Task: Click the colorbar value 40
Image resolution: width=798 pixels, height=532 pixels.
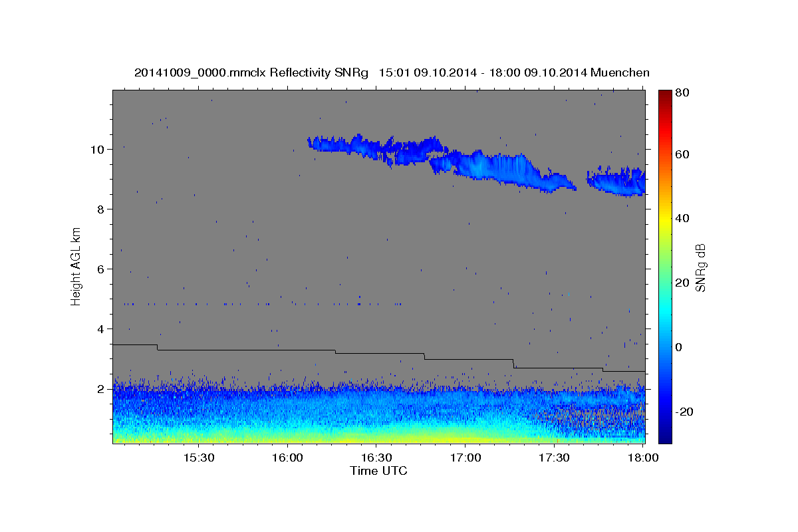Action: tap(683, 219)
